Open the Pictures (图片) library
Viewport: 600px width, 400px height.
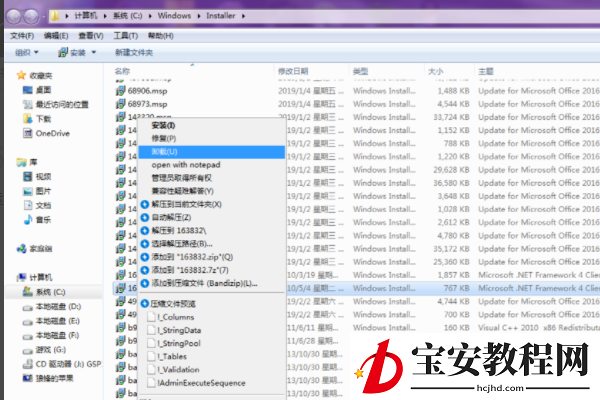tap(37, 191)
